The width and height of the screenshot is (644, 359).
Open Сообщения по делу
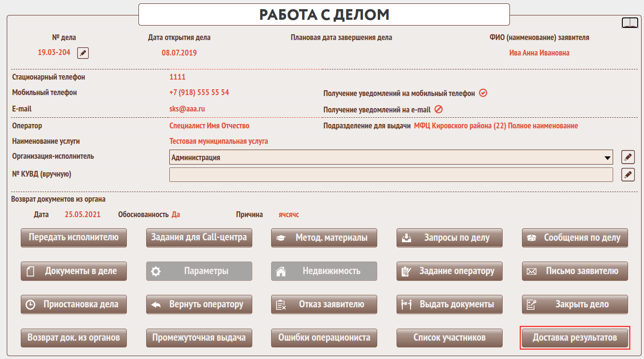click(575, 237)
